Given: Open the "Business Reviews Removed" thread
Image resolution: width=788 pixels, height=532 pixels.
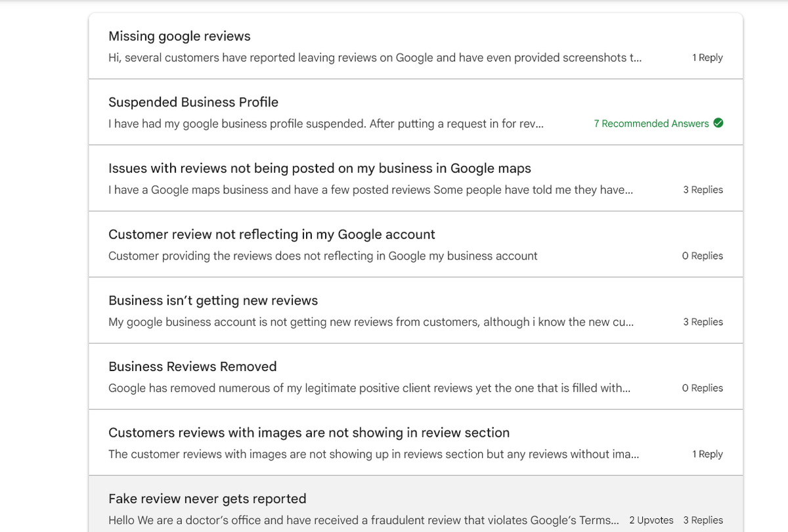Looking at the screenshot, I should 192,366.
